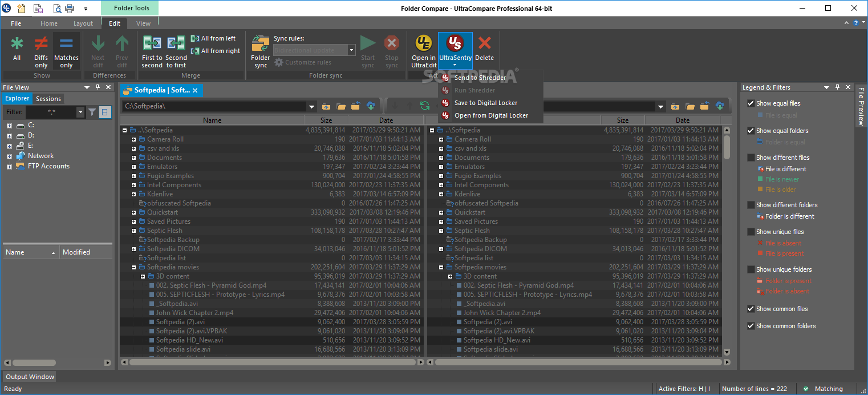Uncheck Show equal folders
This screenshot has height=395, width=868.
(x=751, y=131)
